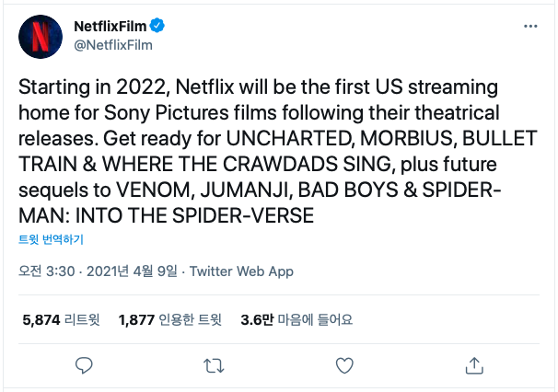This screenshot has width=558, height=392.
Task: Click the reply speech bubble icon
Action: point(84,365)
